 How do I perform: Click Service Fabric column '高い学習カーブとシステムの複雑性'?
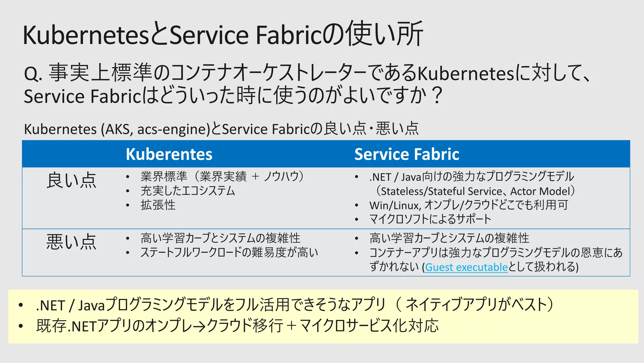click(x=449, y=238)
